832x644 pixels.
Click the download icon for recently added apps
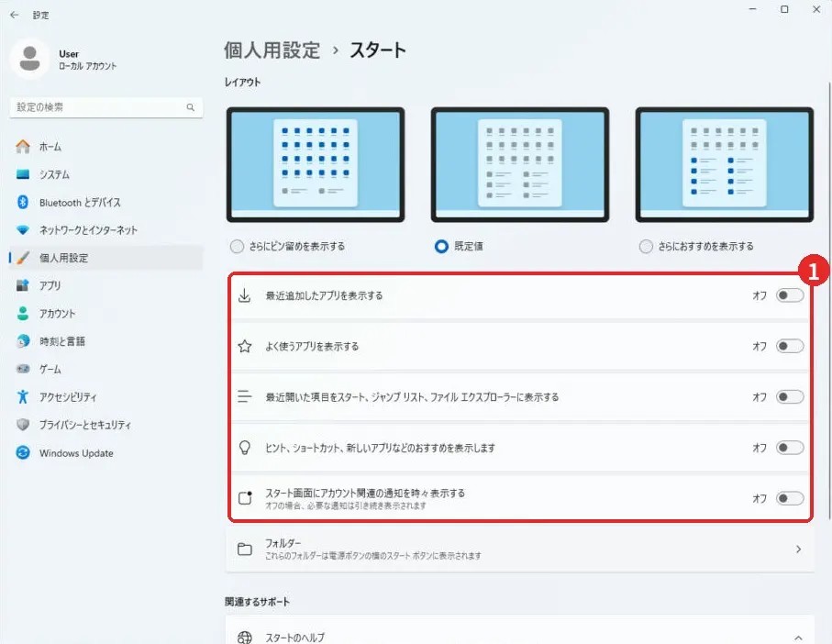pos(244,295)
